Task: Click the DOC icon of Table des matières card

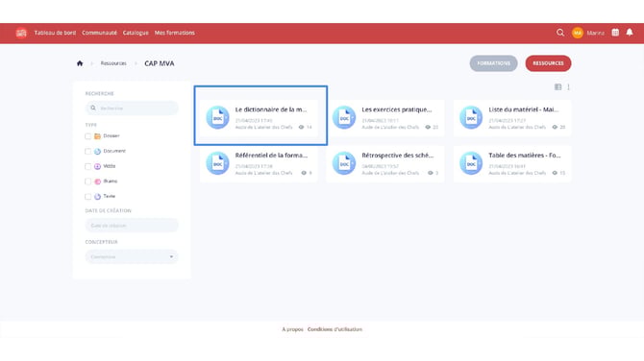Action: point(471,163)
